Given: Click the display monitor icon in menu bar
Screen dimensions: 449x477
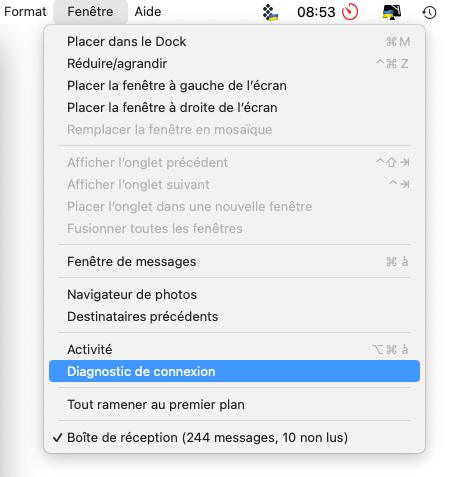Looking at the screenshot, I should (392, 12).
